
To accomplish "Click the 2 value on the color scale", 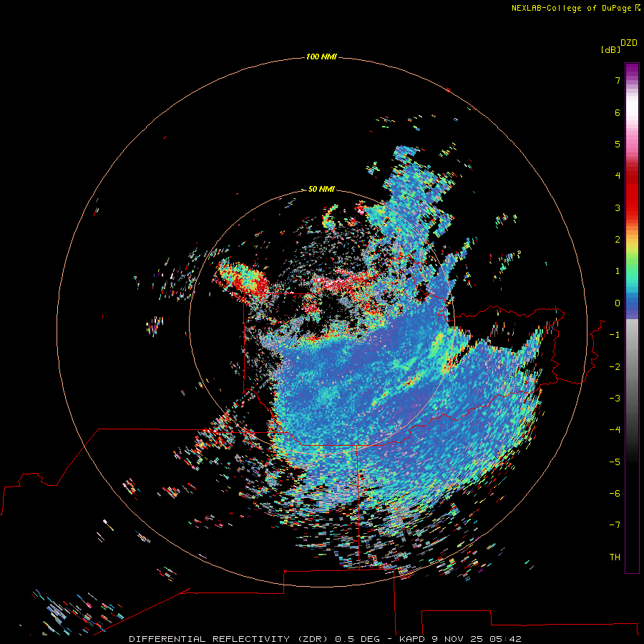I will tap(618, 240).
